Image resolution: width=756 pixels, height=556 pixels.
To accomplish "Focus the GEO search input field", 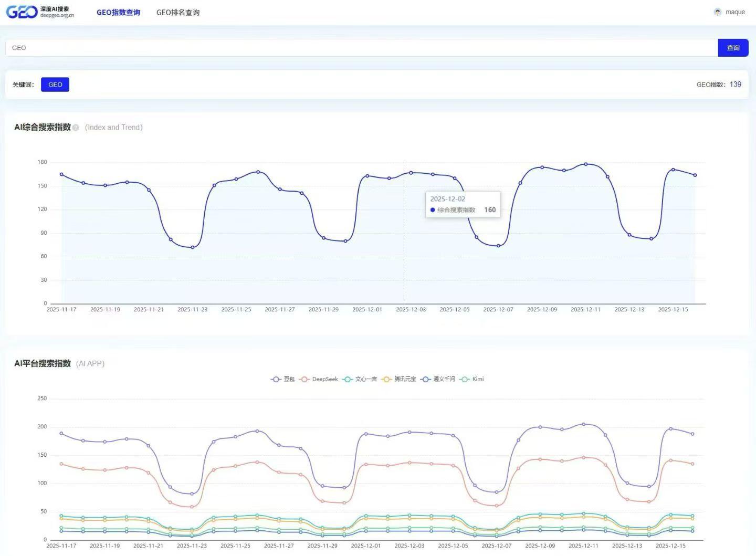I will (362, 48).
